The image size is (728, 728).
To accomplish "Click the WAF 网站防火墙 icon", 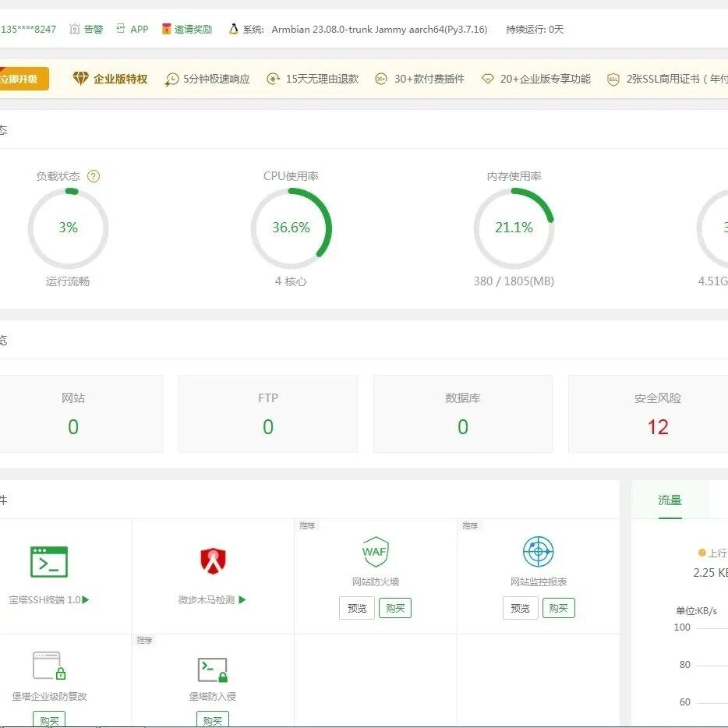I will (x=375, y=552).
